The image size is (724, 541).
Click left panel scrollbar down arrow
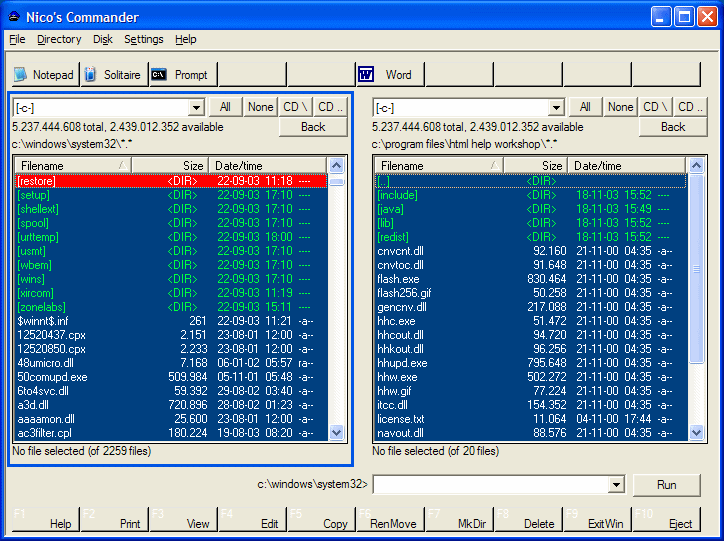[337, 433]
